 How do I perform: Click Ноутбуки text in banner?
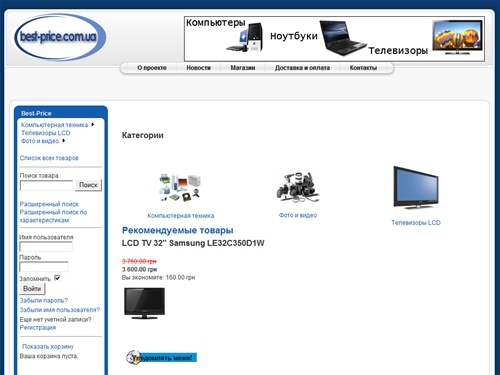click(x=294, y=36)
